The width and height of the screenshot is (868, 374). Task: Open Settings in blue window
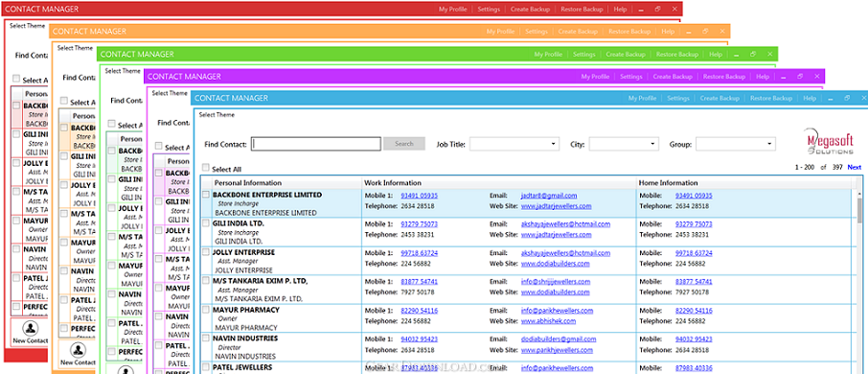coord(678,98)
